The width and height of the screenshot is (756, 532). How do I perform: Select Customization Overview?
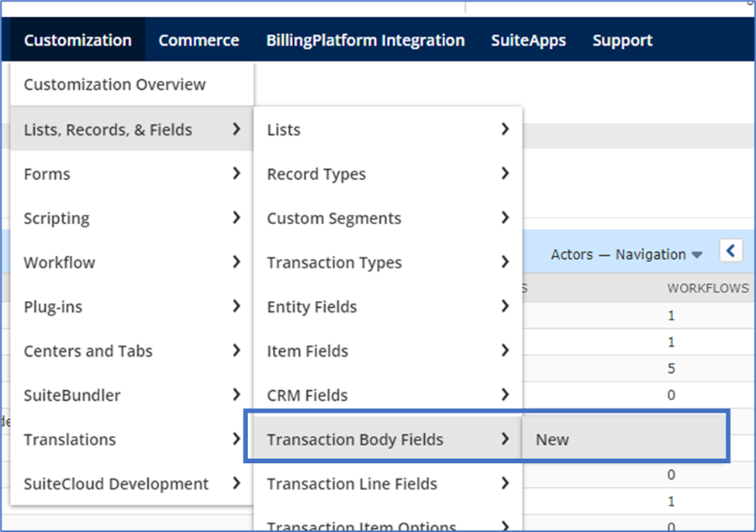tap(132, 85)
